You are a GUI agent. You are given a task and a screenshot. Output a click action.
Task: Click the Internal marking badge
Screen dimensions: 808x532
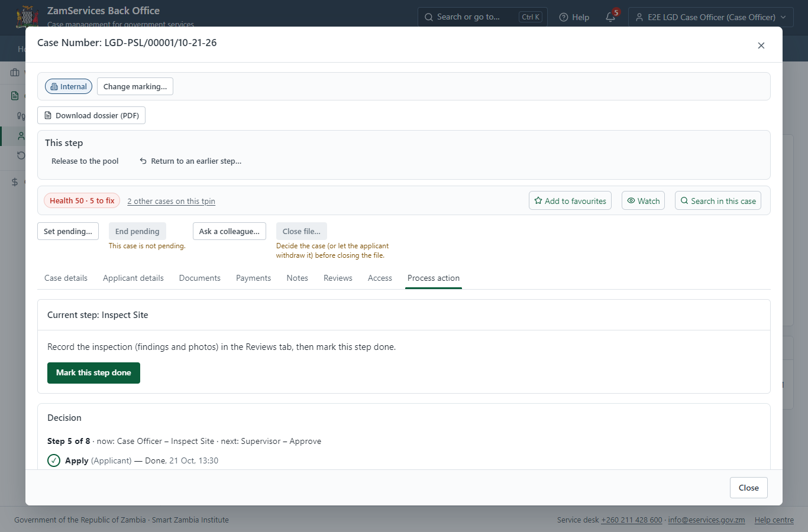(69, 86)
